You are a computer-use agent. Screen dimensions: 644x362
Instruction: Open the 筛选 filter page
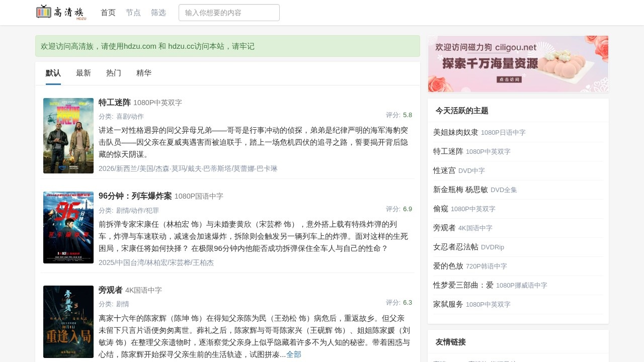point(158,13)
